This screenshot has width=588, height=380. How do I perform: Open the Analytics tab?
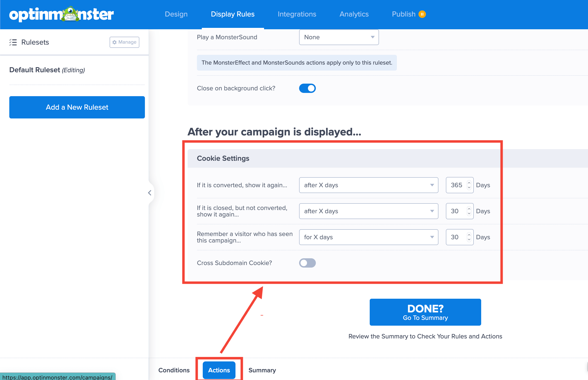(354, 14)
